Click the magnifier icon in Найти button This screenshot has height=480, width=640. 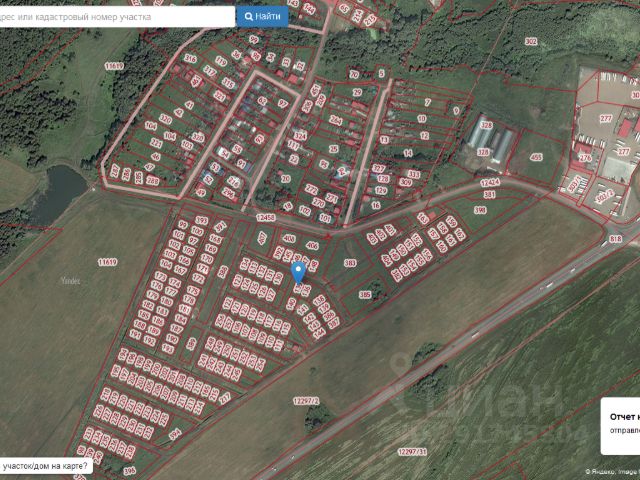coord(249,16)
